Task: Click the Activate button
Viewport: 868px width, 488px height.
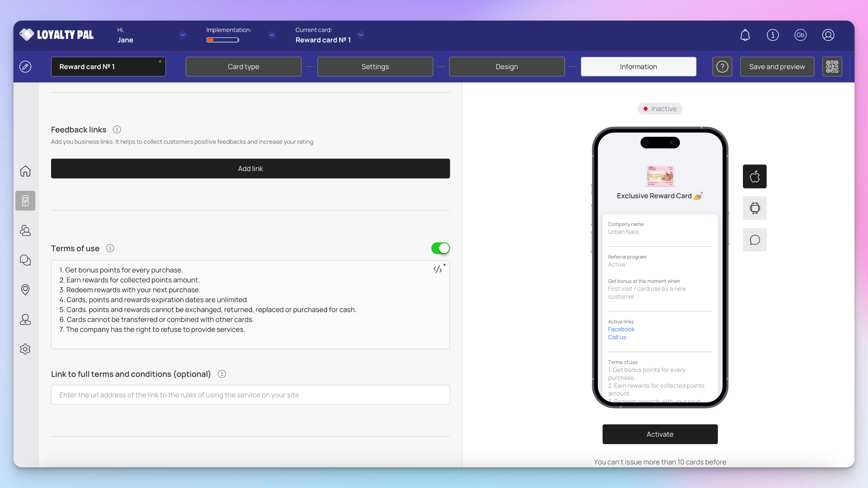Action: pos(660,434)
